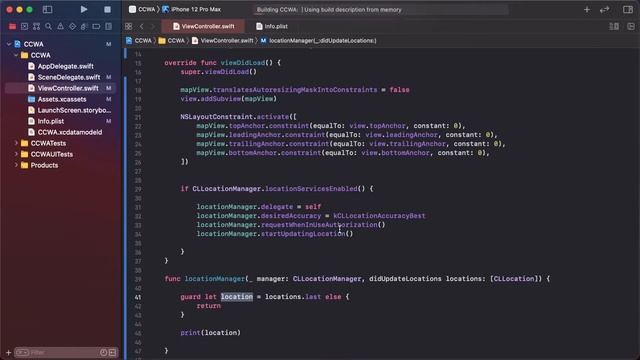
Task: Run the CCWA project with the Play button
Action: coord(84,9)
